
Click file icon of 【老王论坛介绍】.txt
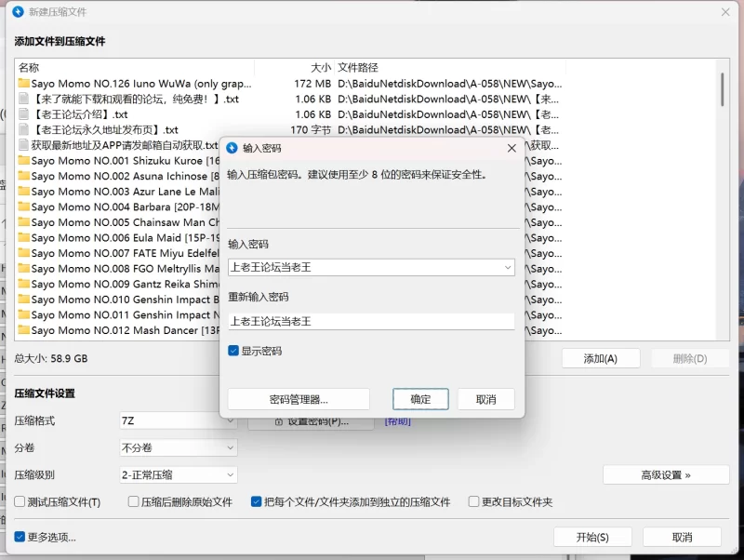click(24, 113)
